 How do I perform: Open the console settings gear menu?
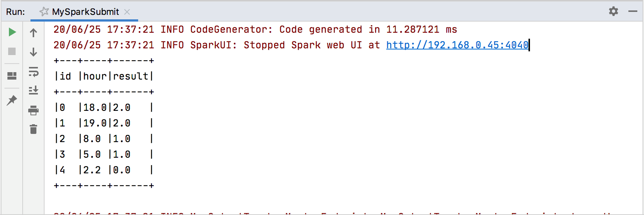point(613,12)
